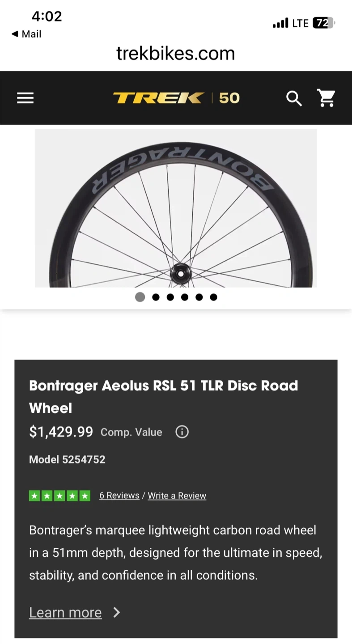This screenshot has width=352, height=644.
Task: Click the Write a Review link
Action: (x=177, y=496)
